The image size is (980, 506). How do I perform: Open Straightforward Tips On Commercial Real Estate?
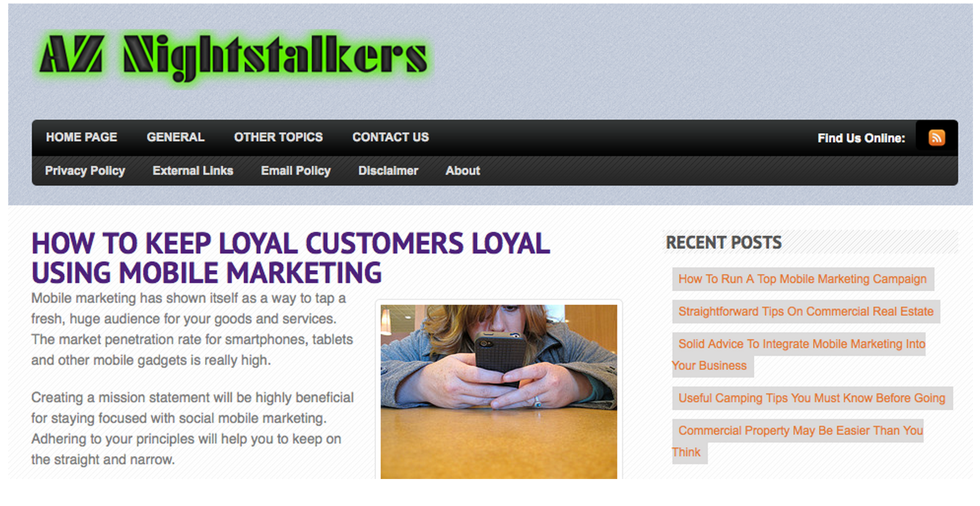point(806,312)
